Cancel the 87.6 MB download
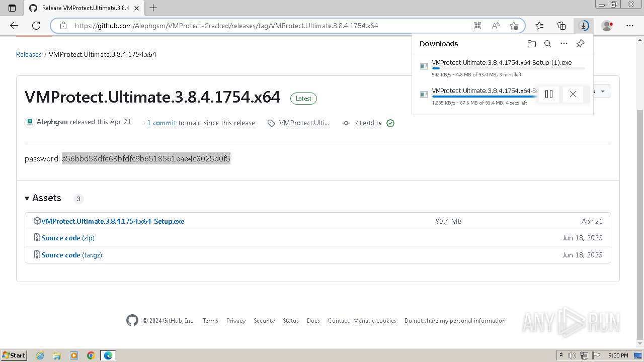644x362 pixels. tap(573, 94)
